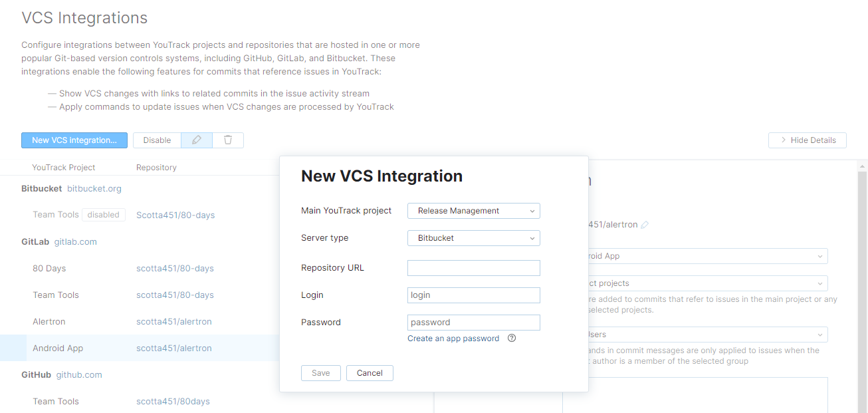Screen dimensions: 868x413
Task: Collapse the details panel via Hide Details
Action: tap(807, 140)
